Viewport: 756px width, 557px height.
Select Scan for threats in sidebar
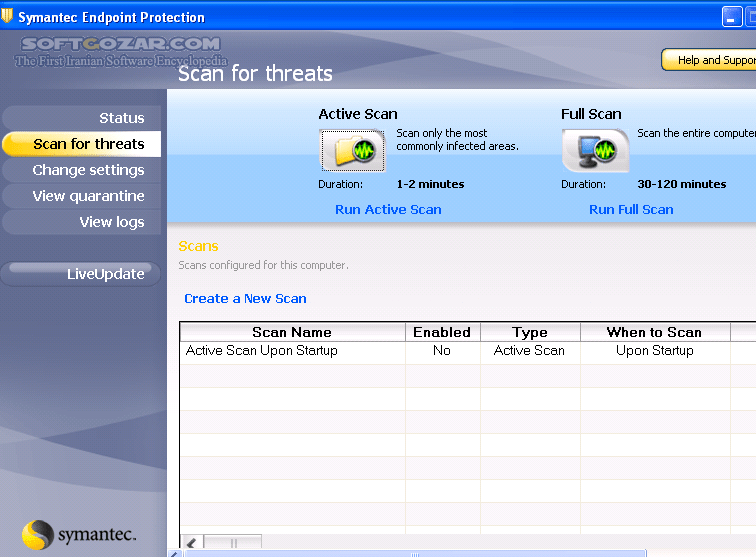(x=81, y=144)
